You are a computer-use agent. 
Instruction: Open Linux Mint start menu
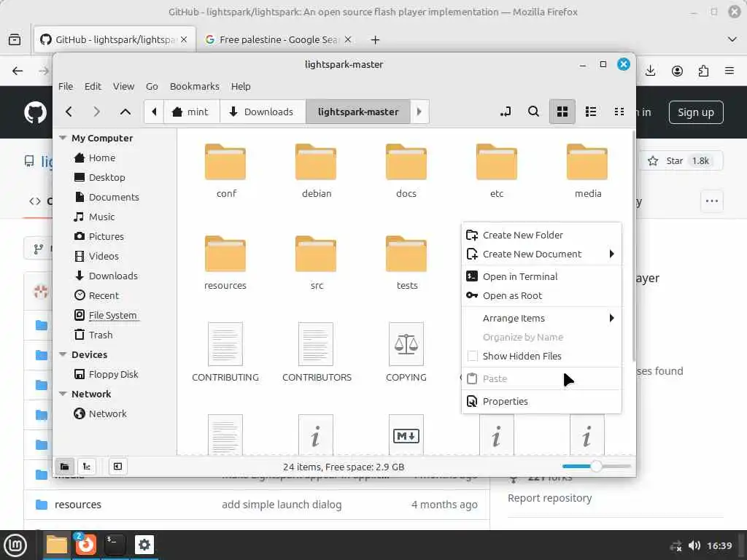15,545
